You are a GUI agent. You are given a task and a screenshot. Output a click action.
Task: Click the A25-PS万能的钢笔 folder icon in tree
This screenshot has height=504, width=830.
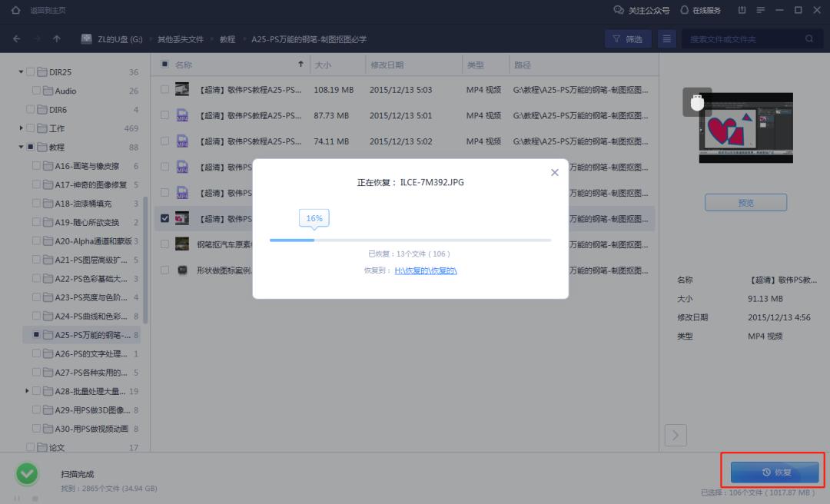point(48,334)
